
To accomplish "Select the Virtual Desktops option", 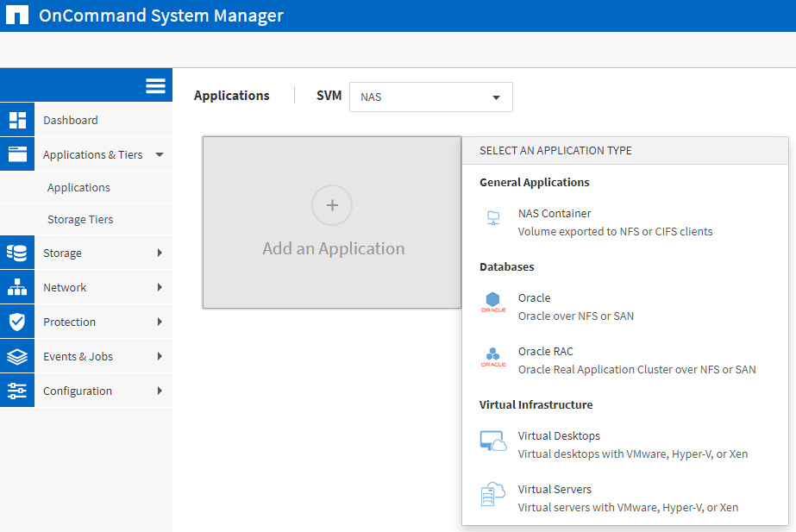I will 559,436.
